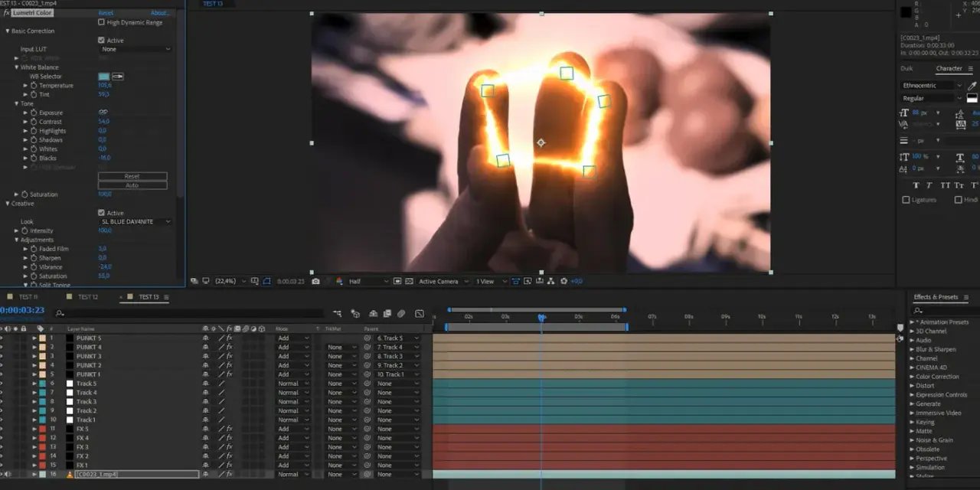This screenshot has width=980, height=490.
Task: Open the Graph Editor icon
Action: click(420, 313)
